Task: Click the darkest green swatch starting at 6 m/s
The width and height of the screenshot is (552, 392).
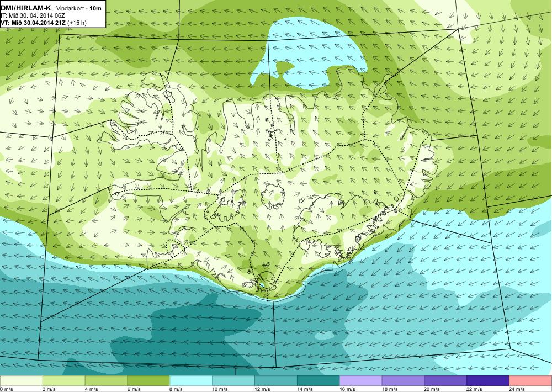Action: pos(148,381)
